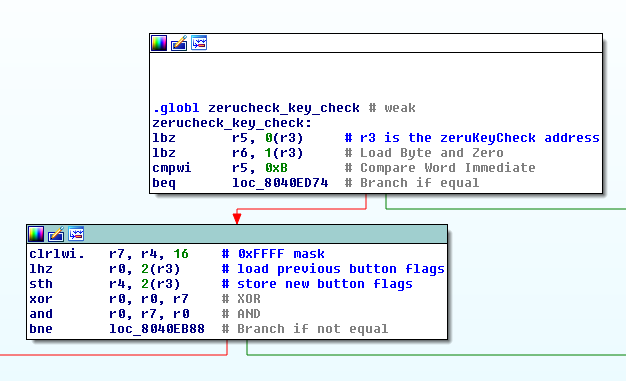Screen dimensions: 626x381
Task: Select the teal title bar of the clrlwi node
Action: pyautogui.click(x=237, y=234)
